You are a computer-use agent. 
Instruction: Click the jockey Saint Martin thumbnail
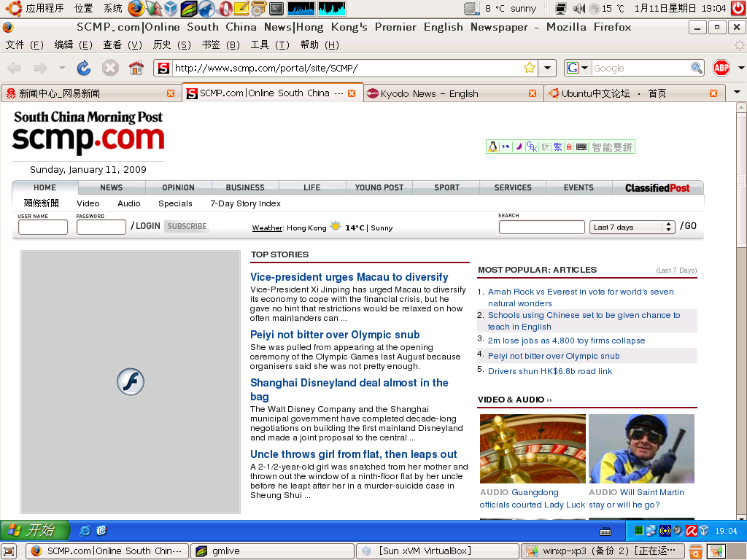tap(641, 448)
